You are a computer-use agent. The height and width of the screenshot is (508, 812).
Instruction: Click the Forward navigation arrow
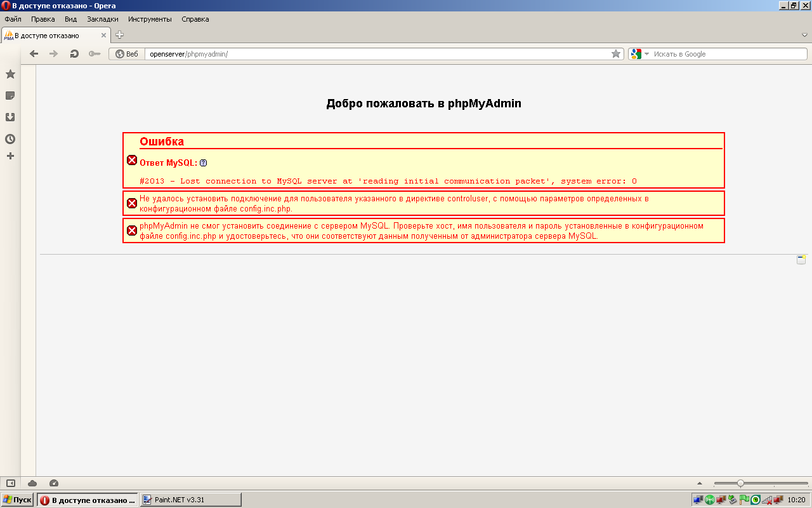54,54
